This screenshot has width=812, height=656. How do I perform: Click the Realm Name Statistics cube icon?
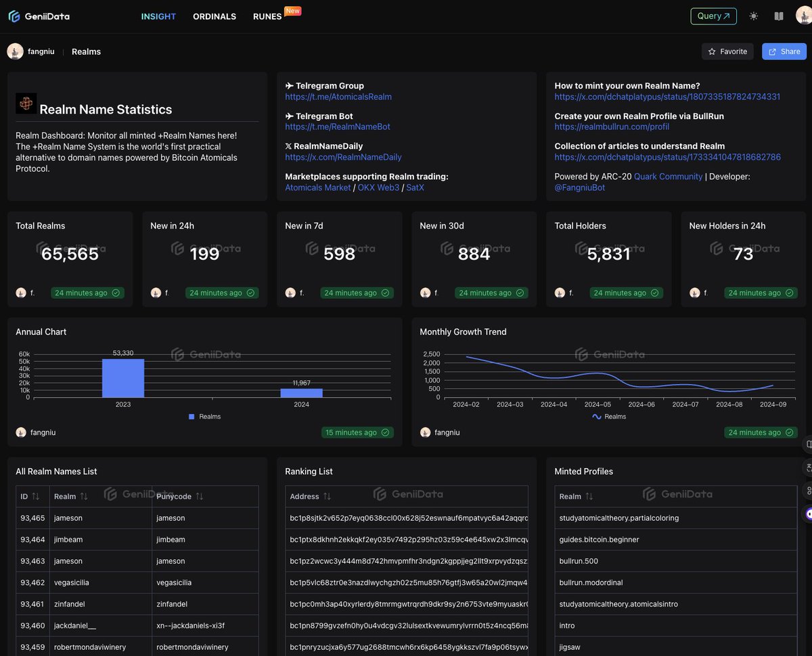(26, 103)
